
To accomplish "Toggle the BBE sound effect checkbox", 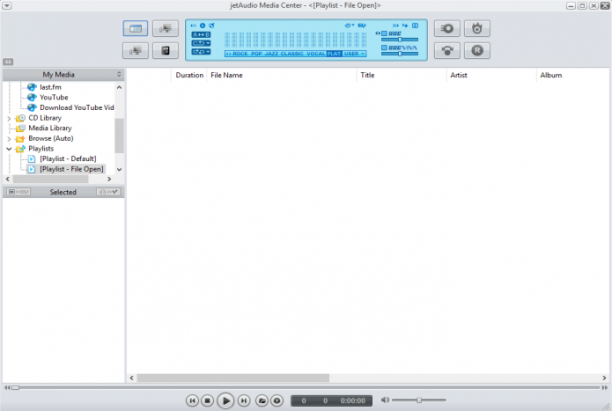I will [x=384, y=34].
